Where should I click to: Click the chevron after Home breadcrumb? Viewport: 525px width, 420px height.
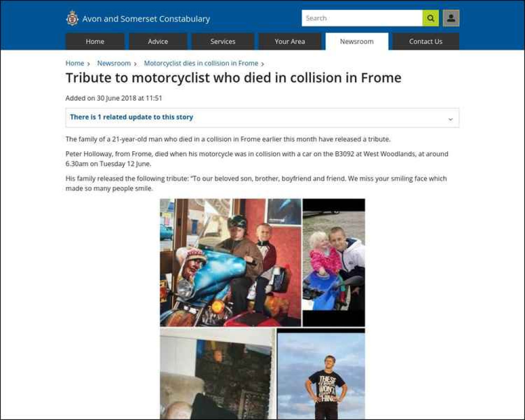pos(88,64)
